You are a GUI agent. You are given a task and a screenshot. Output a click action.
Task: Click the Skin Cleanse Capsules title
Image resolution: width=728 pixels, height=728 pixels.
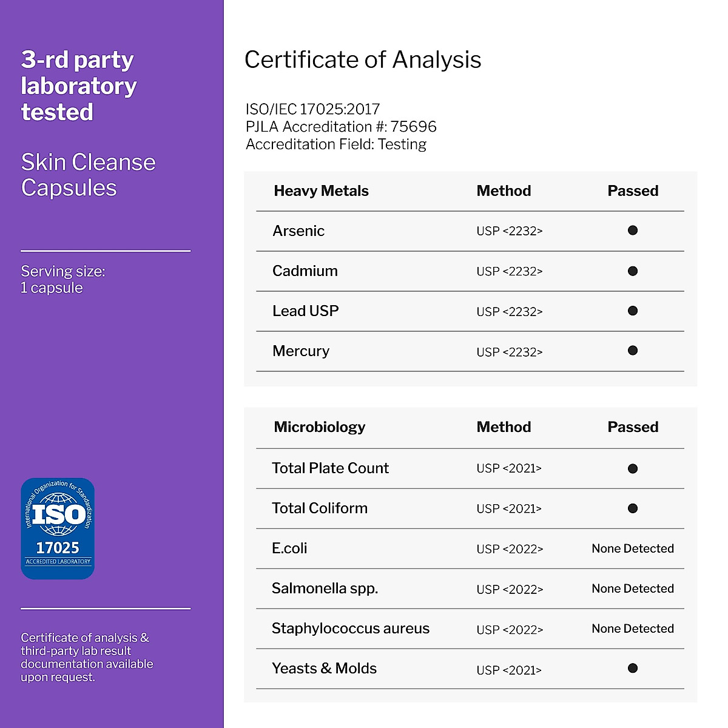[88, 175]
